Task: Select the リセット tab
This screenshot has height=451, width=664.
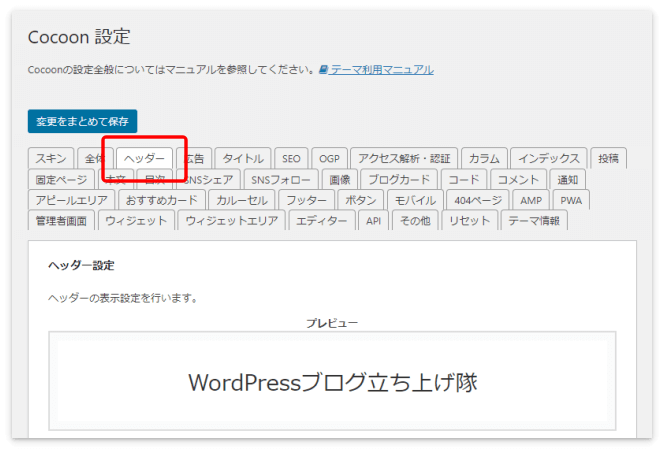Action: pos(470,220)
